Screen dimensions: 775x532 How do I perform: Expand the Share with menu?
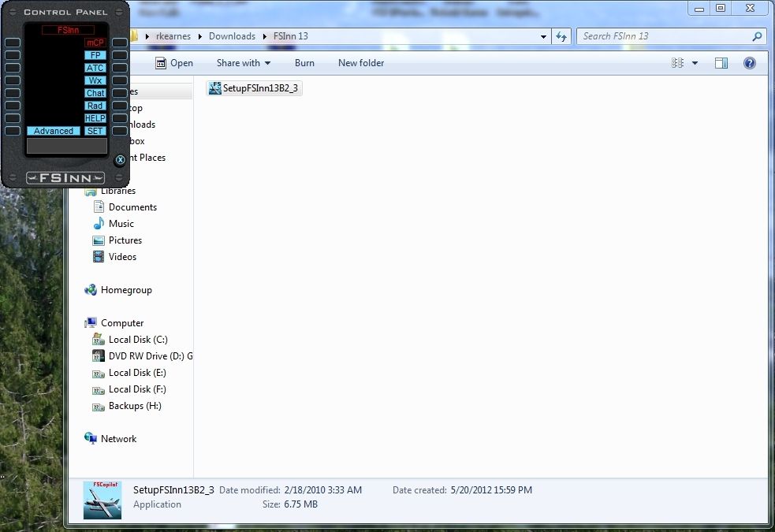[x=243, y=63]
